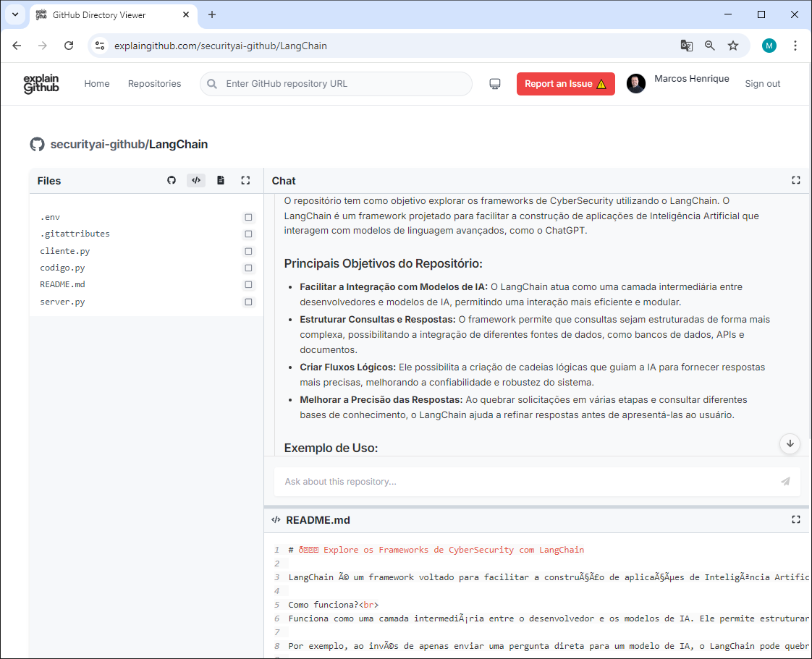Open GitHub link icon in Files header
Screen dimensions: 812x659
tap(172, 180)
